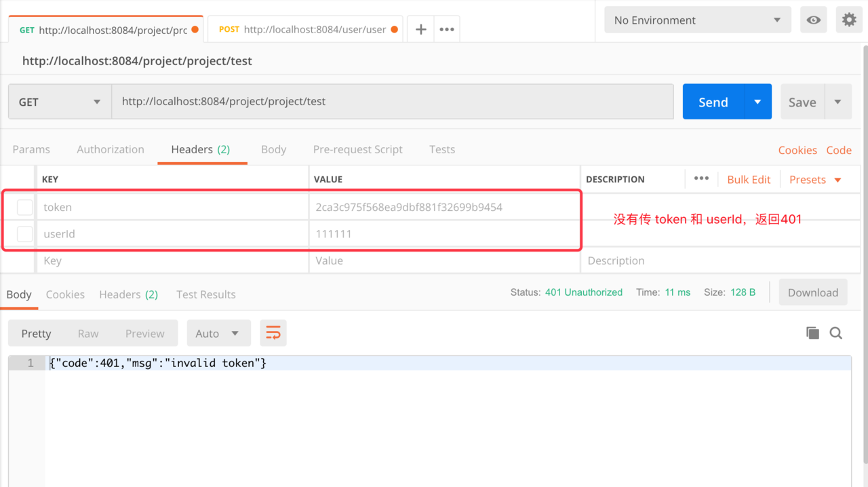This screenshot has height=487, width=868.
Task: Switch to the request Body tab
Action: [x=273, y=149]
